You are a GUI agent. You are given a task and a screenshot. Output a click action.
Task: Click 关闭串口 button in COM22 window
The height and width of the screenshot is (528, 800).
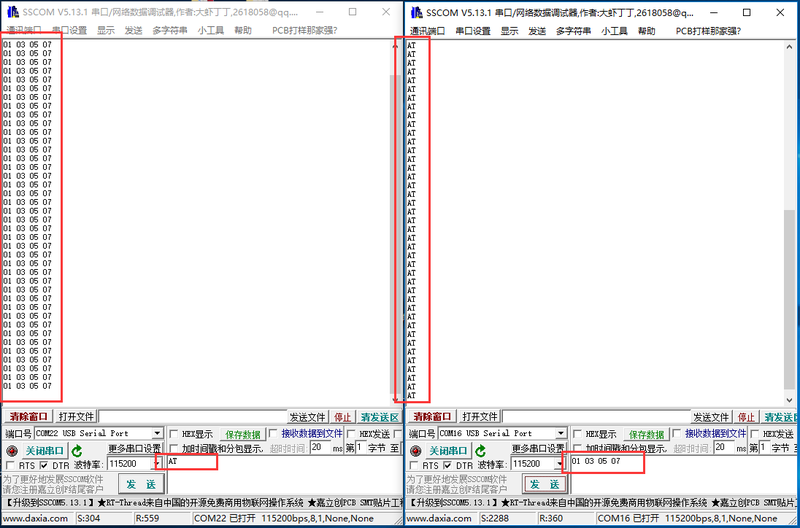tap(44, 451)
